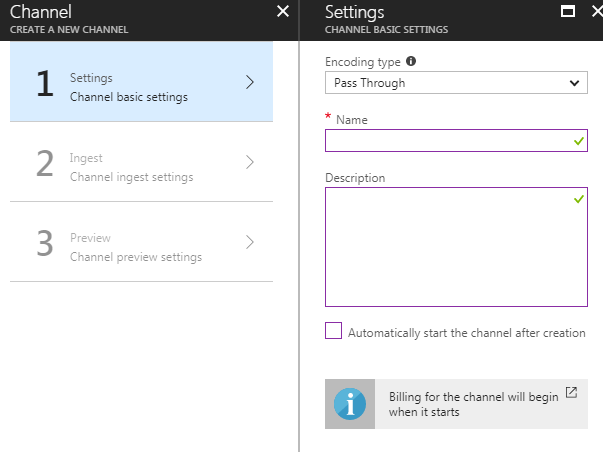Click the billing for the channel notice text

[x=472, y=404]
